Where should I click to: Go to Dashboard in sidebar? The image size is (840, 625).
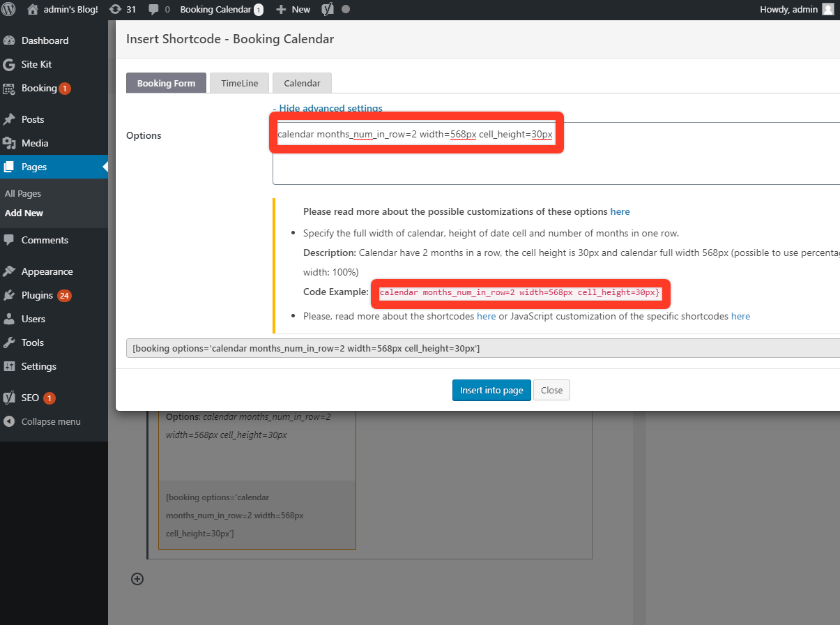[54, 40]
